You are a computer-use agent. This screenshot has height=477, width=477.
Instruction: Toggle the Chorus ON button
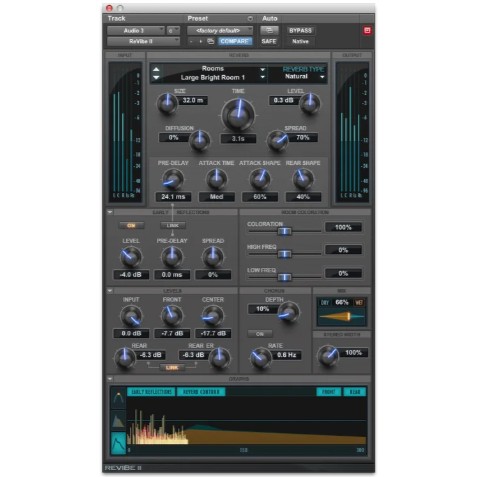click(260, 334)
